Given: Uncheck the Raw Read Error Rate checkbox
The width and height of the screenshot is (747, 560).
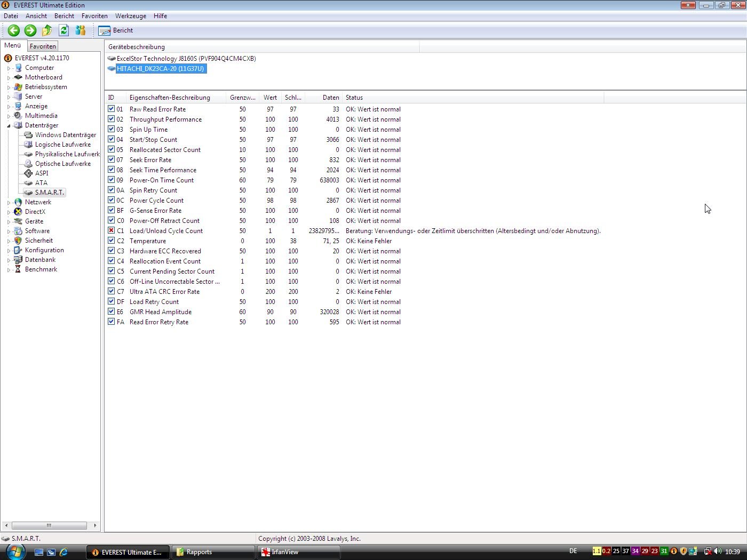Looking at the screenshot, I should pos(111,109).
